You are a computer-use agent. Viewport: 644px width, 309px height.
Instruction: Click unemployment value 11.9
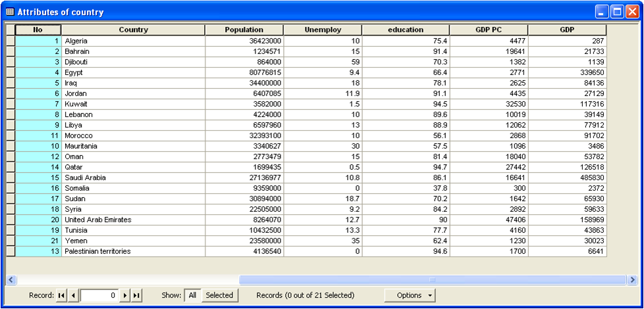tap(323, 94)
